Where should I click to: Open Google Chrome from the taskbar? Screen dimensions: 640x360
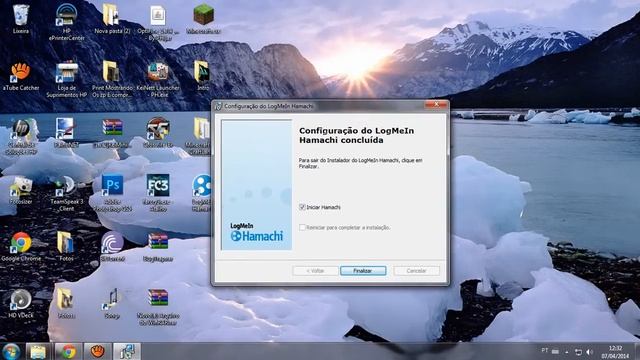[68, 351]
